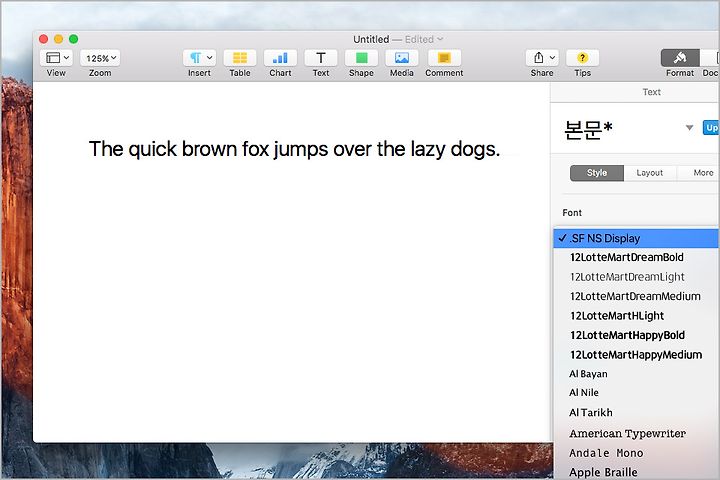Viewport: 720px width, 480px height.
Task: Click the blue Update style button
Action: 711,128
